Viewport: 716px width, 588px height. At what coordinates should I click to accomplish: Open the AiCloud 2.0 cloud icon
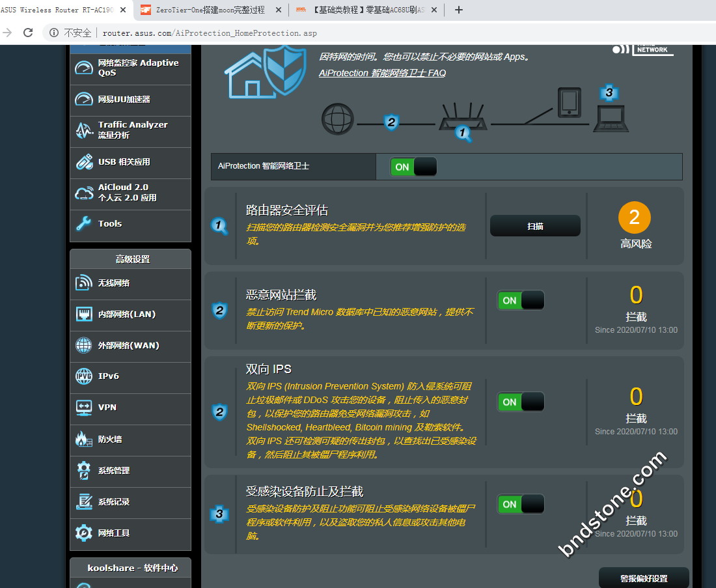(x=84, y=193)
